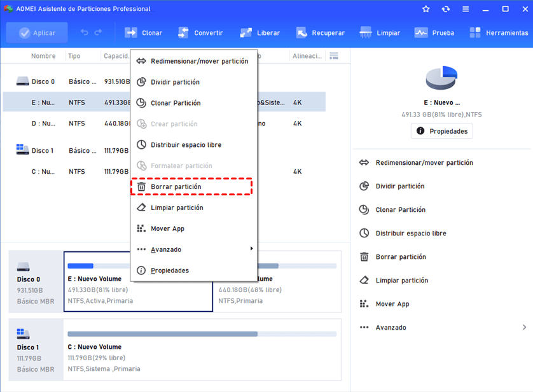Click the Propiedades button under E: Nuevo
533x392 pixels.
[x=441, y=131]
